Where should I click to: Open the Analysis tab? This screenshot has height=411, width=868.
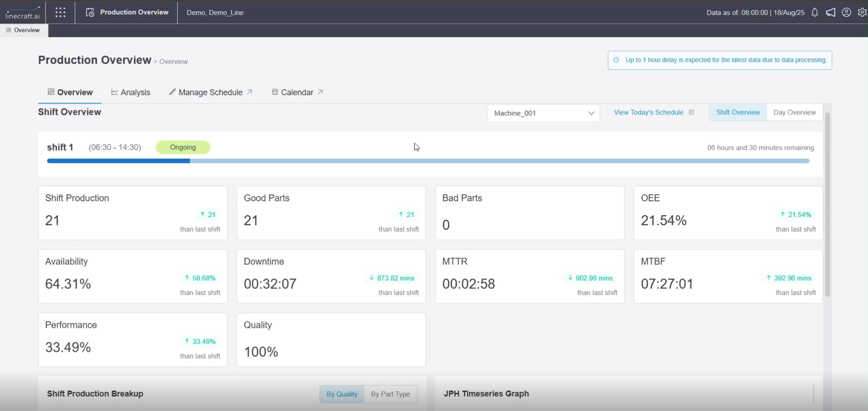(131, 92)
